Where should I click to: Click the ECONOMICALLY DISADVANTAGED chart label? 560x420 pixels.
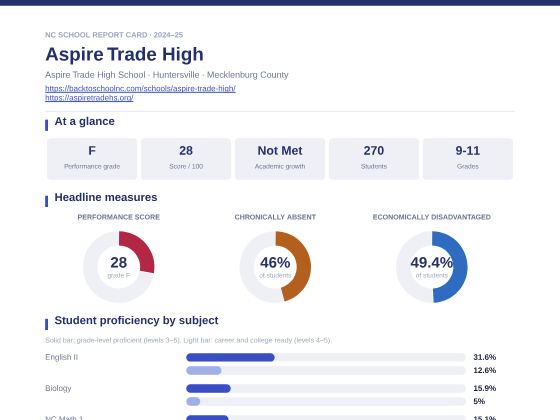(431, 217)
